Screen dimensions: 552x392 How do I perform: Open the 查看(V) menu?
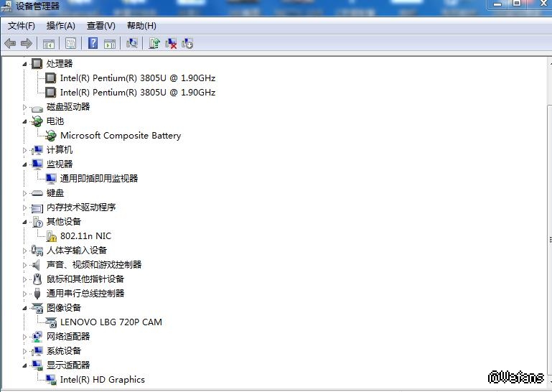click(101, 26)
